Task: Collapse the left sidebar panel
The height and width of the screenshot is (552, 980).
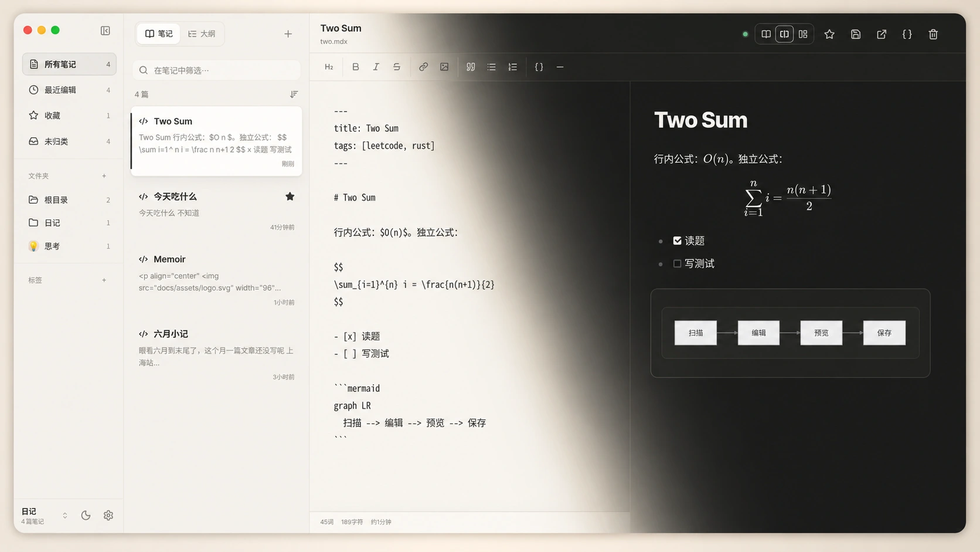Action: pyautogui.click(x=106, y=31)
